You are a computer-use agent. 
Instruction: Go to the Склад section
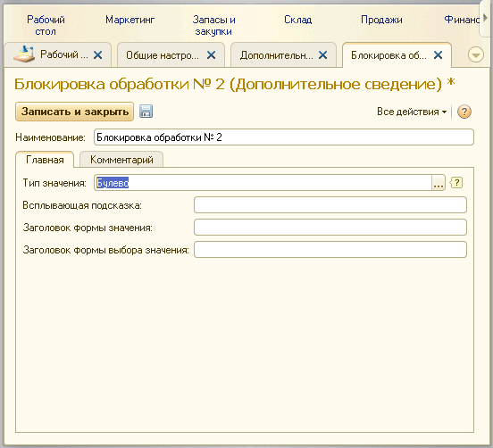(x=297, y=20)
